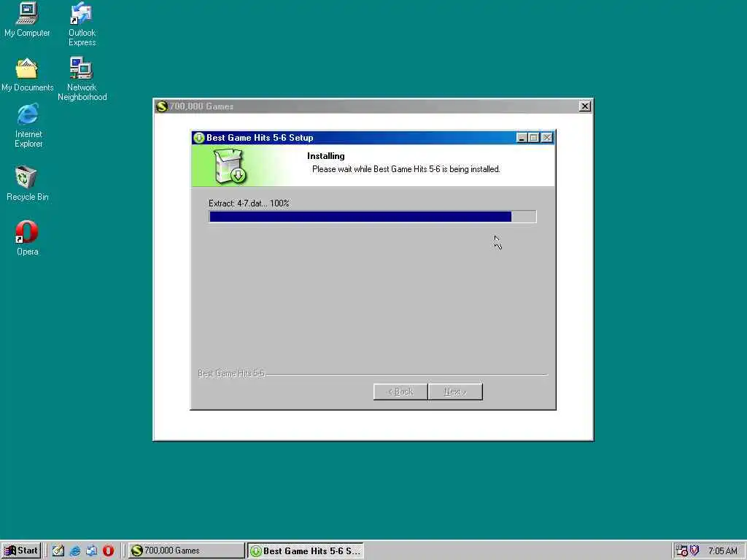Image resolution: width=747 pixels, height=560 pixels.
Task: Open the Recycle Bin icon
Action: pos(27,183)
